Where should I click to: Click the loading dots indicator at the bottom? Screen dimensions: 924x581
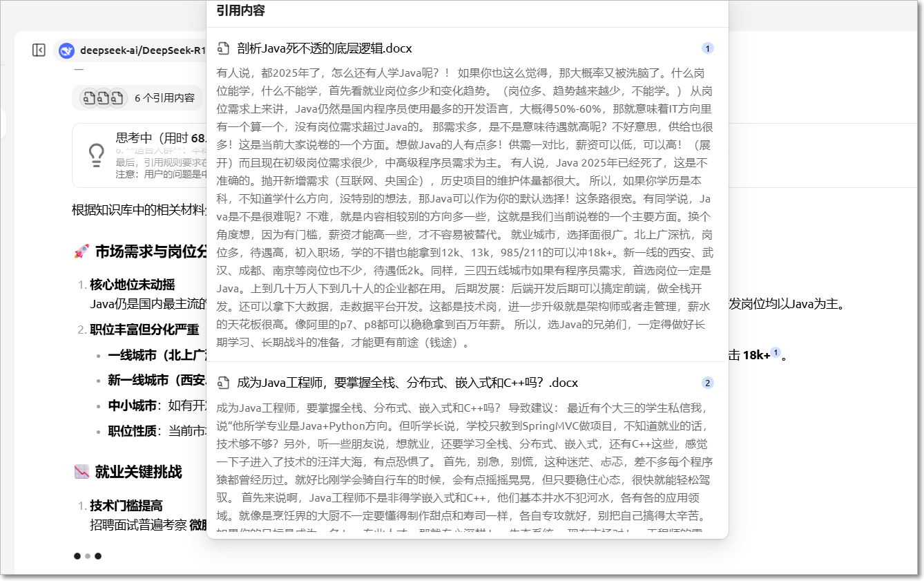pyautogui.click(x=88, y=555)
